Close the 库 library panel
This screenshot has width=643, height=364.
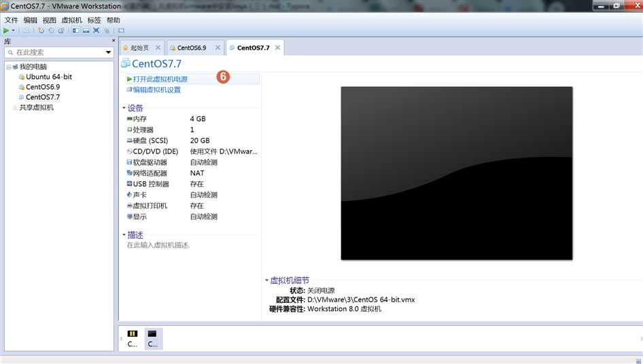[114, 41]
